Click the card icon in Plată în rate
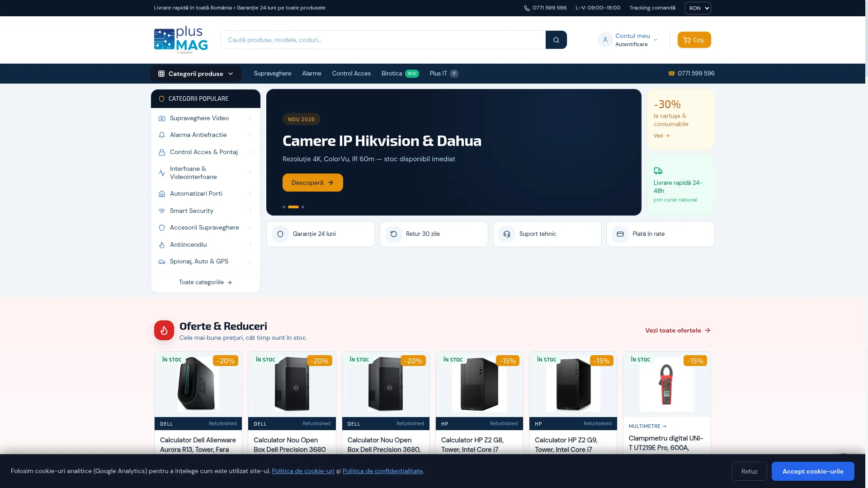 620,234
